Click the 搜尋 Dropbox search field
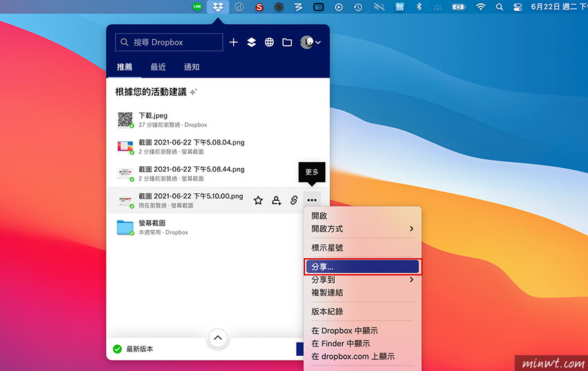Viewport: 588px width, 371px height. (x=169, y=42)
